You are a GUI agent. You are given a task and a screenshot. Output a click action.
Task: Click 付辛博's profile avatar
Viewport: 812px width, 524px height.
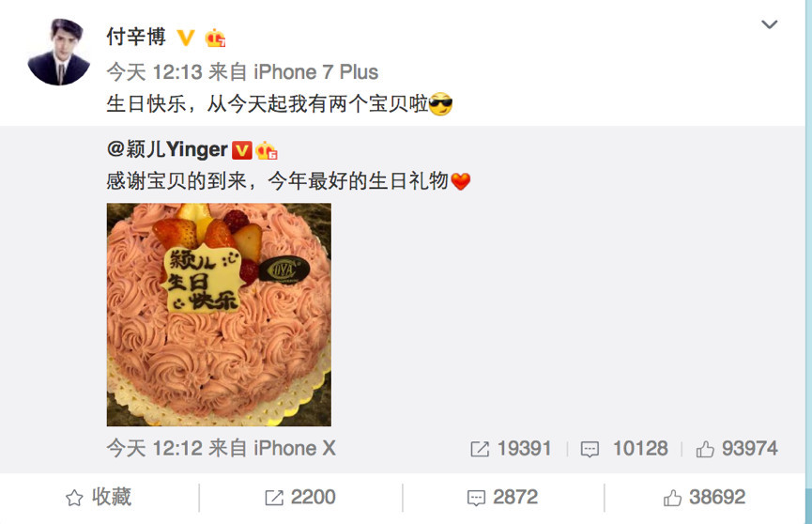(x=58, y=52)
